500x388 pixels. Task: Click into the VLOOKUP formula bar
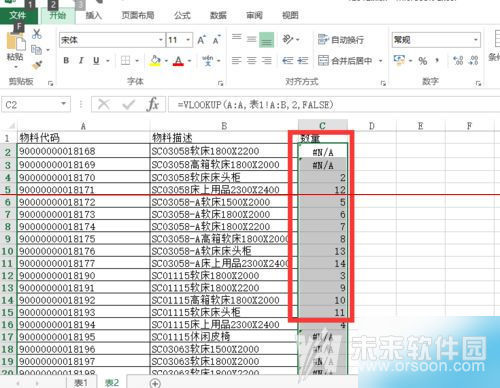click(x=333, y=105)
